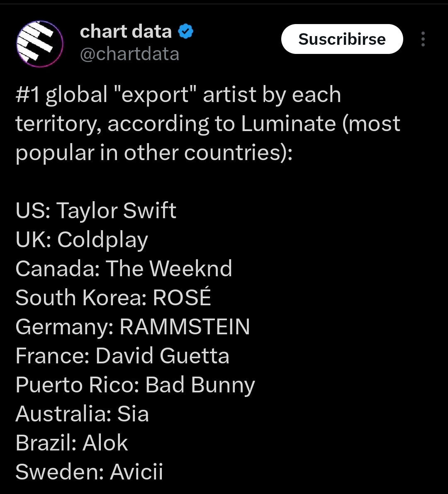Click the 'France: David Guetta' line
448x494 pixels.
(x=122, y=356)
